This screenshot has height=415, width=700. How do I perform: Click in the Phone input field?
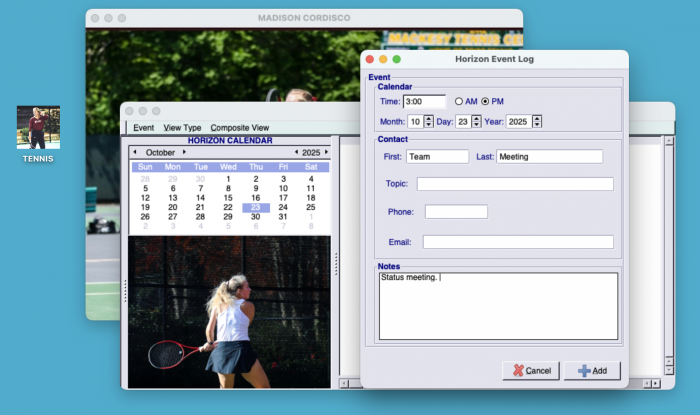point(456,212)
